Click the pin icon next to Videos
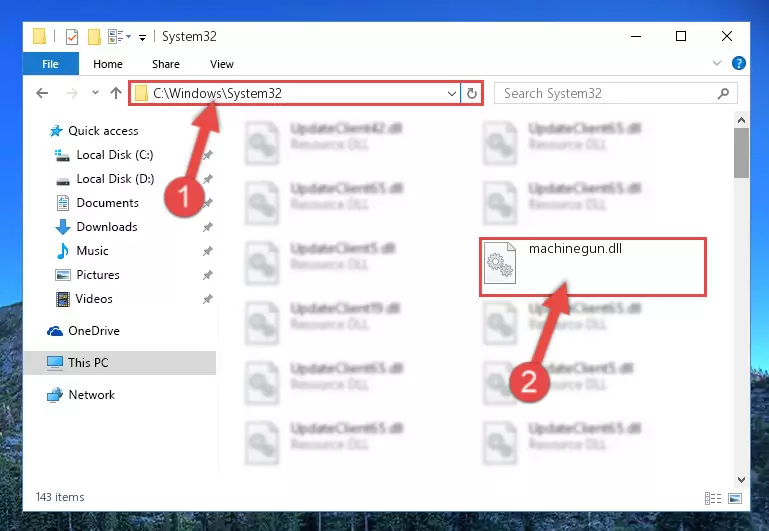Screen dimensions: 769x531 pos(208,299)
